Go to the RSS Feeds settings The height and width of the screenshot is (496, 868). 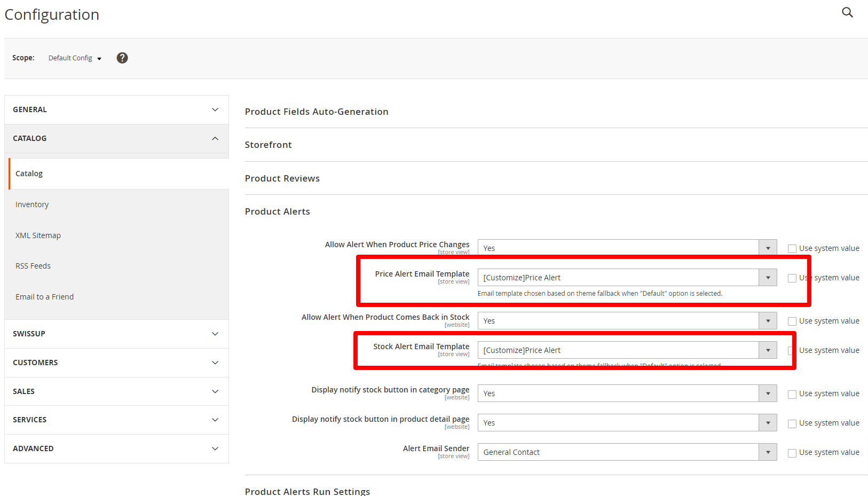click(x=33, y=266)
